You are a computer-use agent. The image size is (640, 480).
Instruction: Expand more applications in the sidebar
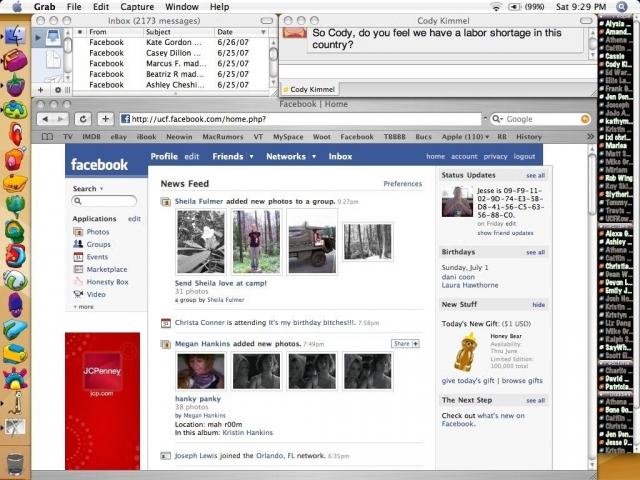(84, 307)
